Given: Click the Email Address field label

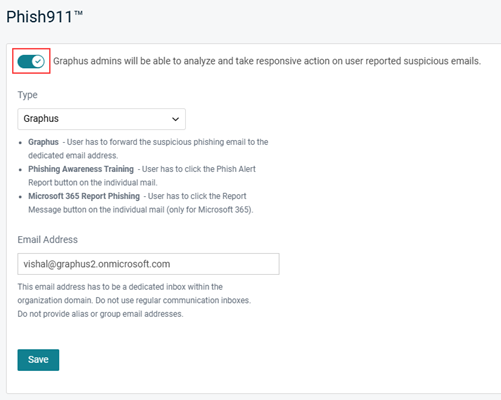Looking at the screenshot, I should (48, 240).
